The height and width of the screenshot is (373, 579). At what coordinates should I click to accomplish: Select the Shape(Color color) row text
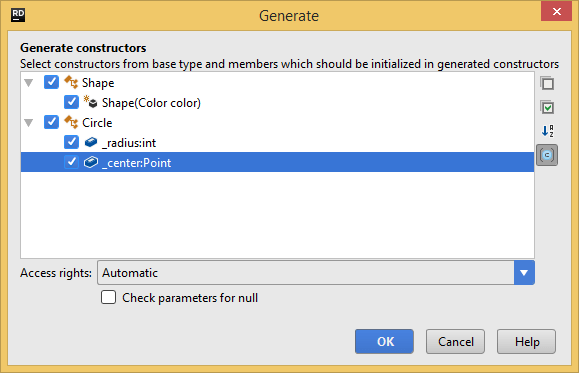coord(151,103)
